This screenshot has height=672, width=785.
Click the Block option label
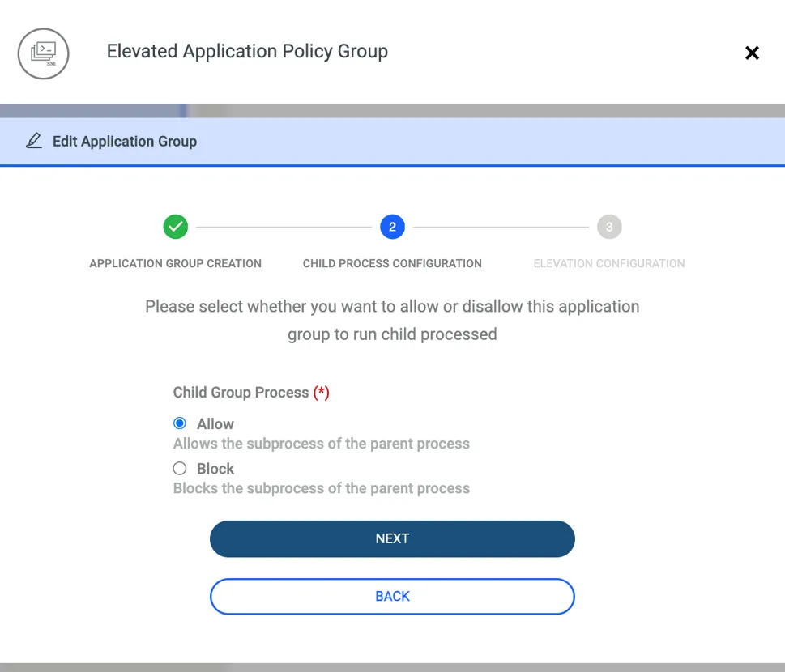tap(215, 468)
